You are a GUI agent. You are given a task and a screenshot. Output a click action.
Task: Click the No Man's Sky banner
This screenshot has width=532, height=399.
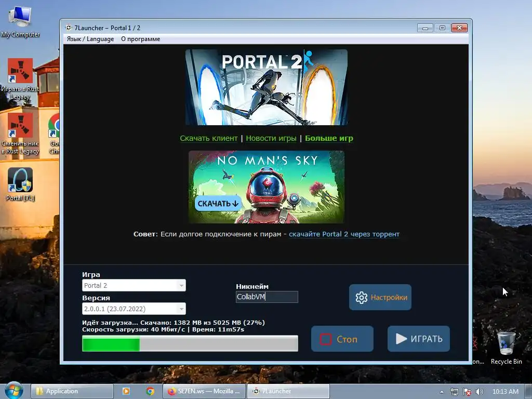[x=267, y=187]
